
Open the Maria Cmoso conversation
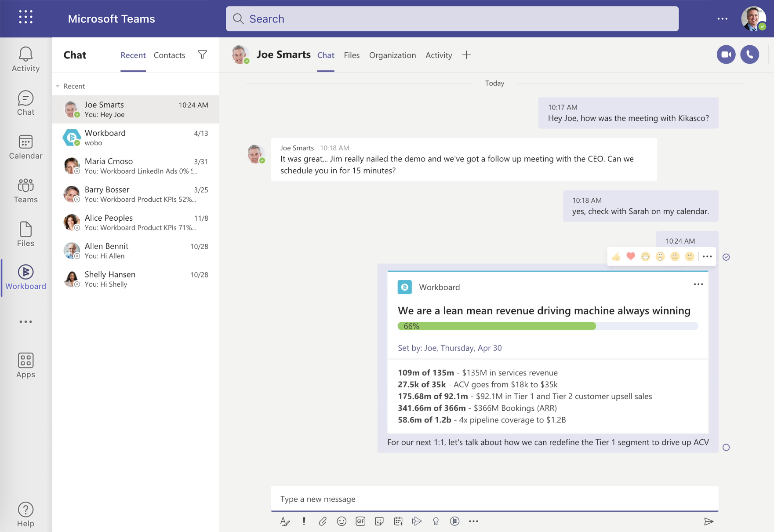[x=135, y=166]
